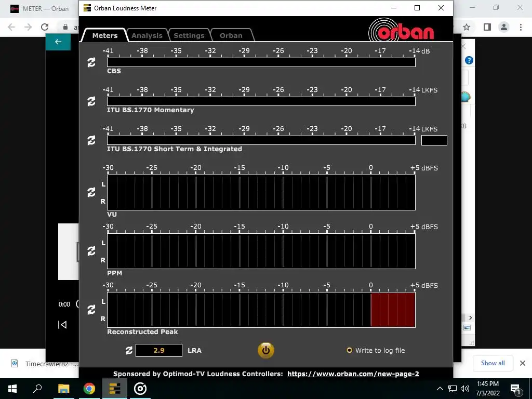Open Google Chrome from the taskbar
The image size is (532, 399).
click(x=89, y=389)
